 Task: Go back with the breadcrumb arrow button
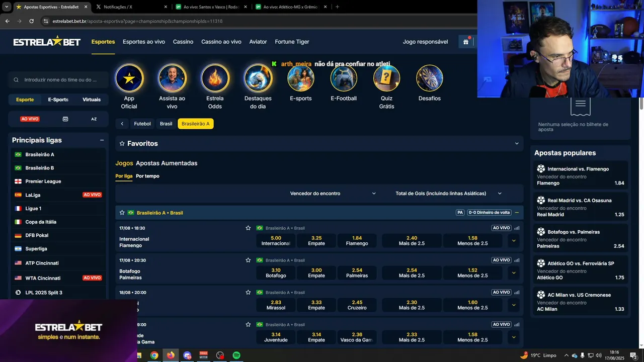pyautogui.click(x=122, y=124)
